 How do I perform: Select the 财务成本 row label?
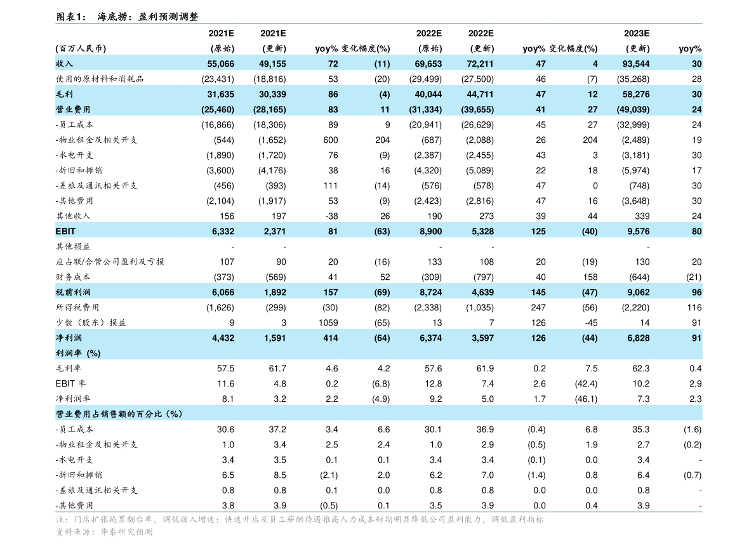point(73,277)
